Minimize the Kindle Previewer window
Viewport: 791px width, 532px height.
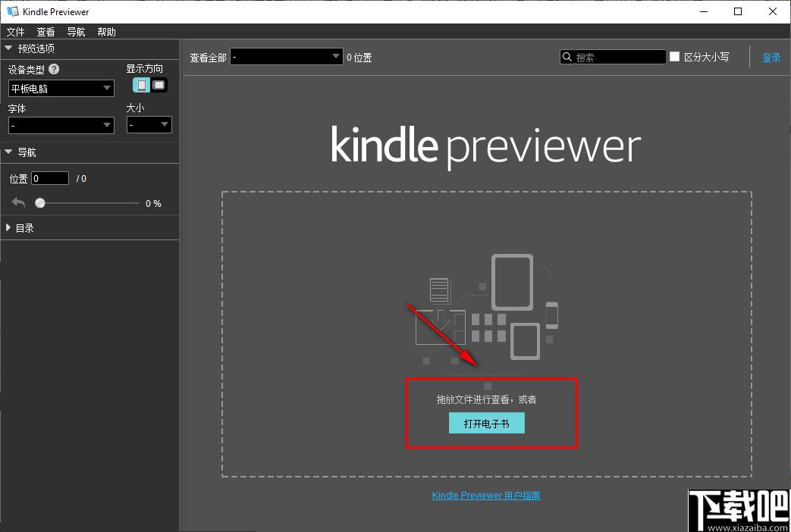[705, 11]
